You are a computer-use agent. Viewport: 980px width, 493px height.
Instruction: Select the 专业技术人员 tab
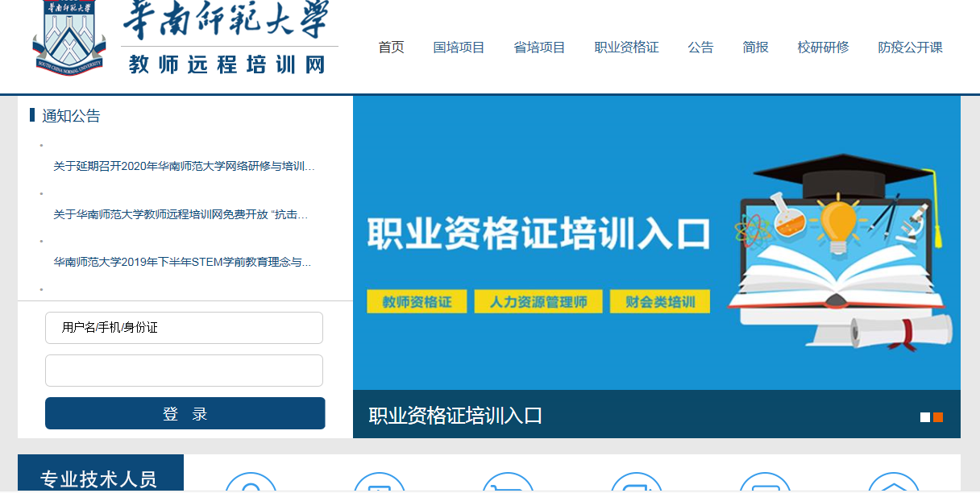99,478
